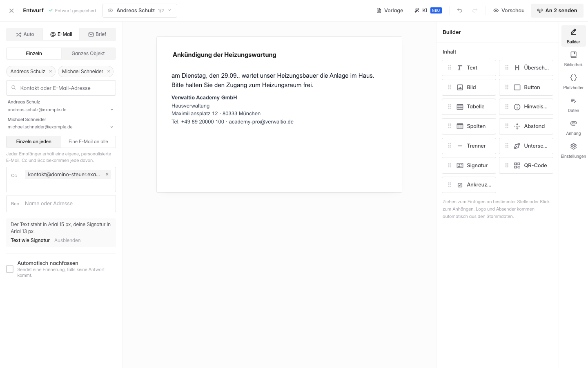588x368 pixels.
Task: Switch to Ganzes Objekt recipient mode
Action: tap(88, 54)
